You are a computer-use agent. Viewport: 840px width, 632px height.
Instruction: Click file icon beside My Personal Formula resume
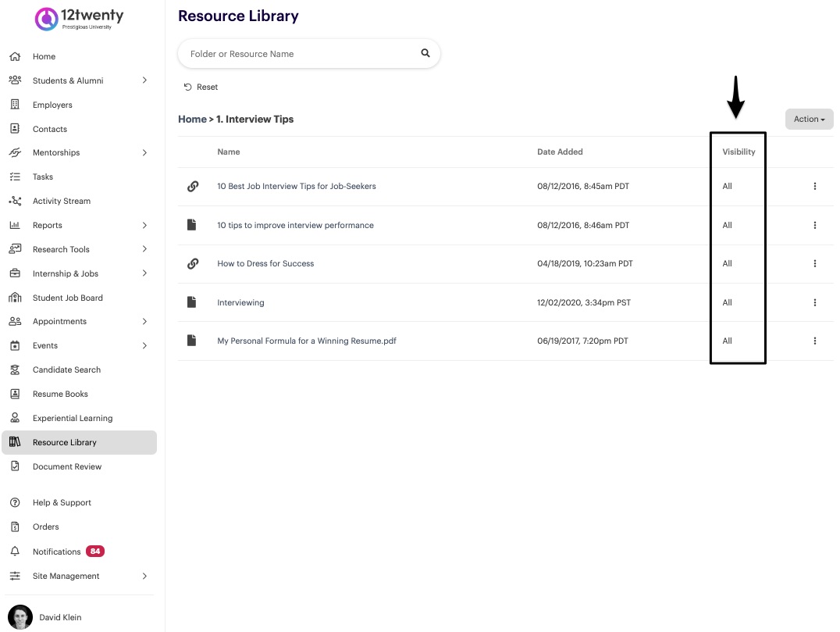(192, 341)
